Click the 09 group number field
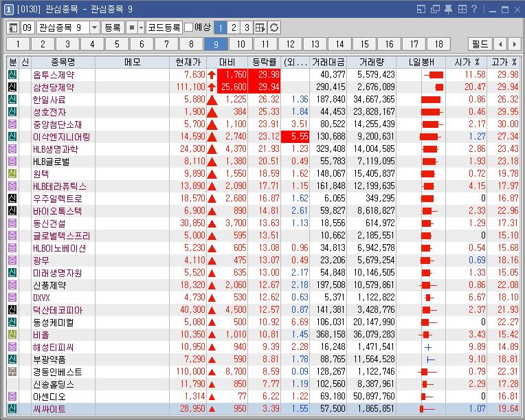 pyautogui.click(x=27, y=27)
